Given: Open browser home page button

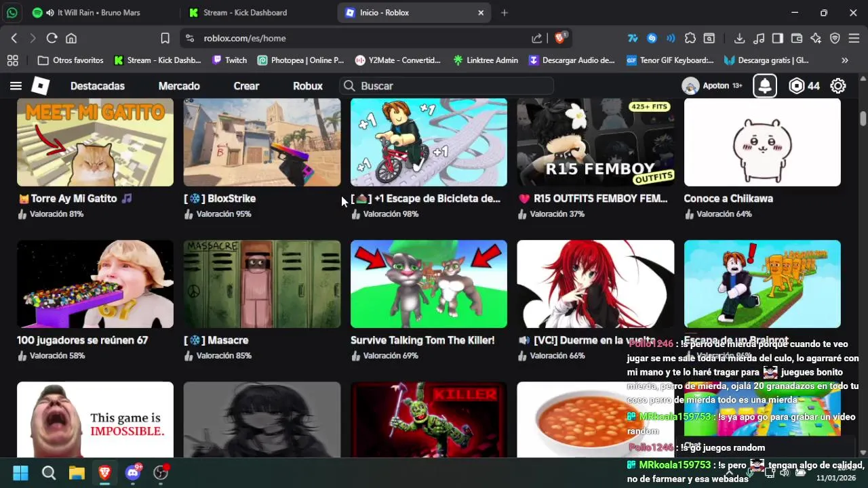Looking at the screenshot, I should point(71,39).
